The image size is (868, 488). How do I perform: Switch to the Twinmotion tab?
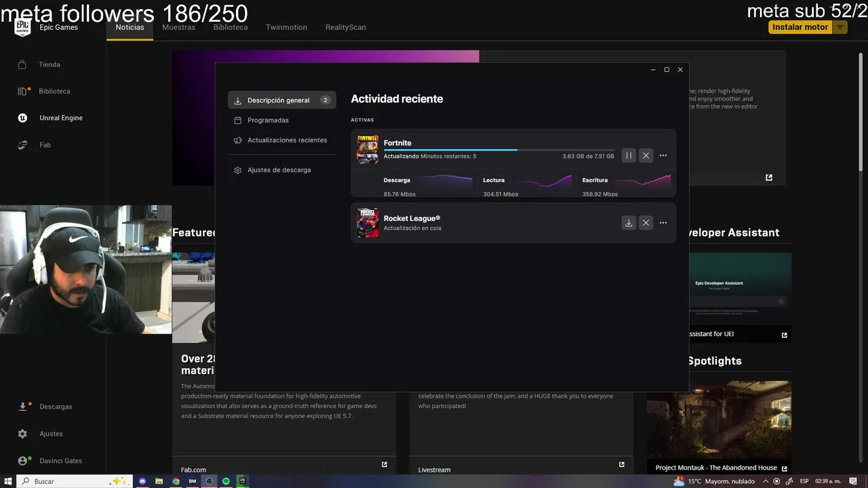tap(286, 27)
